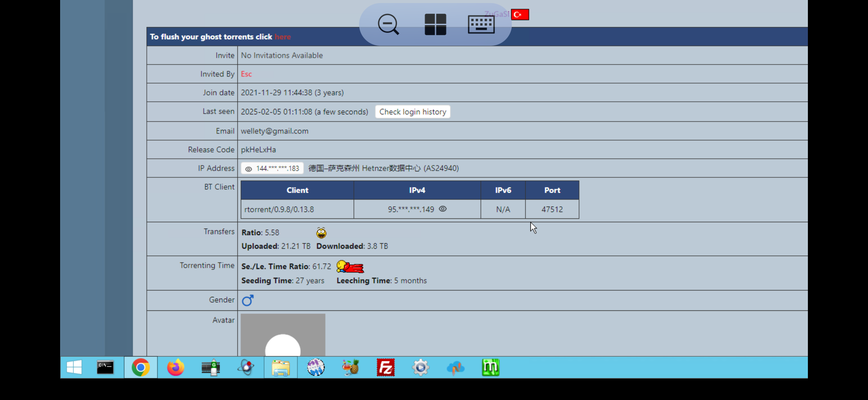
Task: Open the green M app taskbar icon
Action: [x=491, y=367]
